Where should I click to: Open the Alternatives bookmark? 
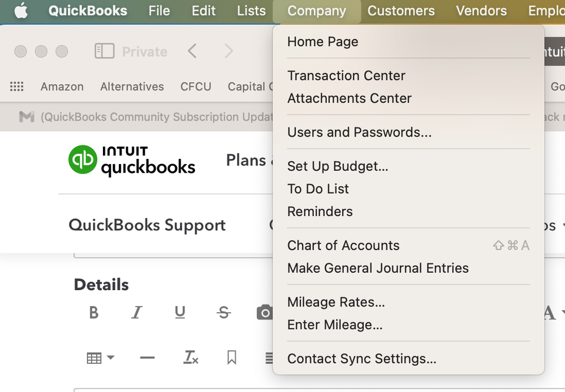pyautogui.click(x=132, y=87)
